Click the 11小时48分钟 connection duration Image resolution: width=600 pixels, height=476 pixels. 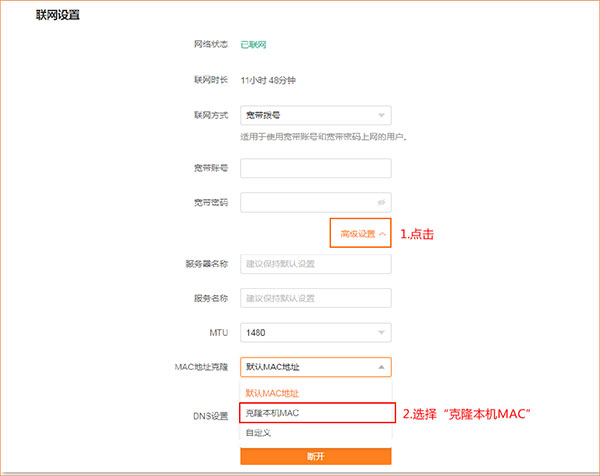point(268,80)
